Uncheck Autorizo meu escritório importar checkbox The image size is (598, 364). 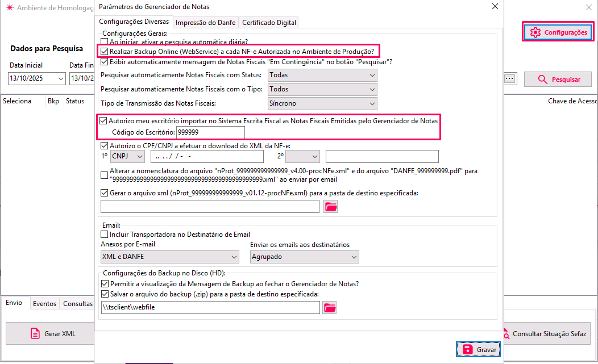tap(103, 121)
